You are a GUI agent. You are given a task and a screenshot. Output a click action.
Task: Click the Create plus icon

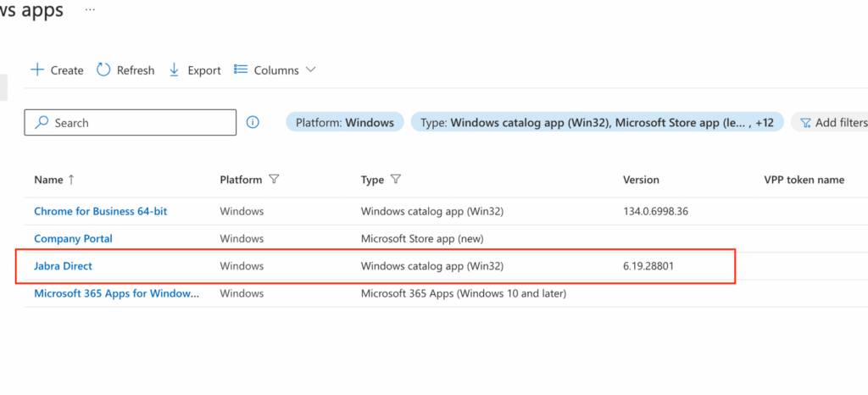point(37,70)
